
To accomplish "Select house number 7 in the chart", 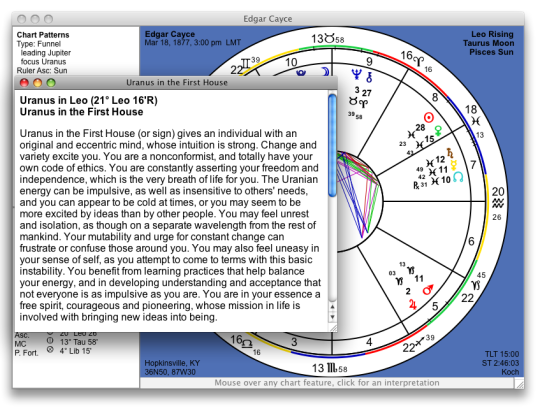I will [x=473, y=165].
